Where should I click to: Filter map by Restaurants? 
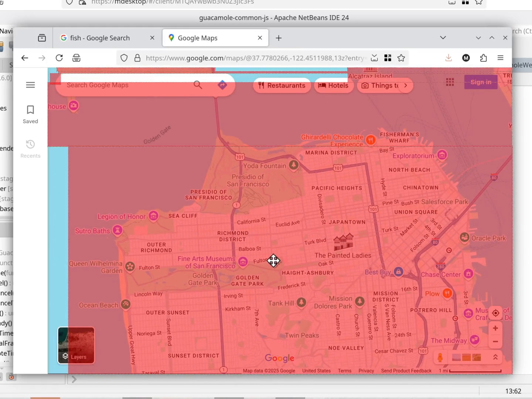282,85
